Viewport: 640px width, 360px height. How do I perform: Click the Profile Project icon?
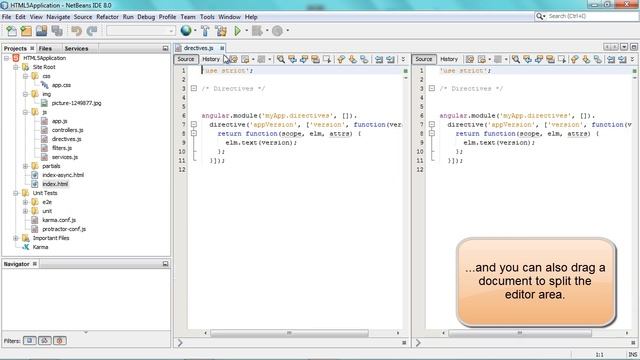pyautogui.click(x=278, y=31)
